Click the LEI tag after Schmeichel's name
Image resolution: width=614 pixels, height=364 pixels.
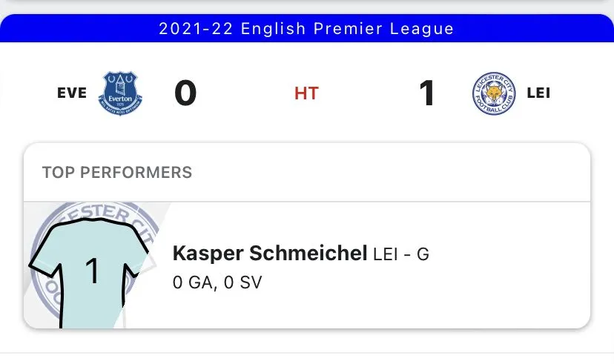click(x=389, y=254)
